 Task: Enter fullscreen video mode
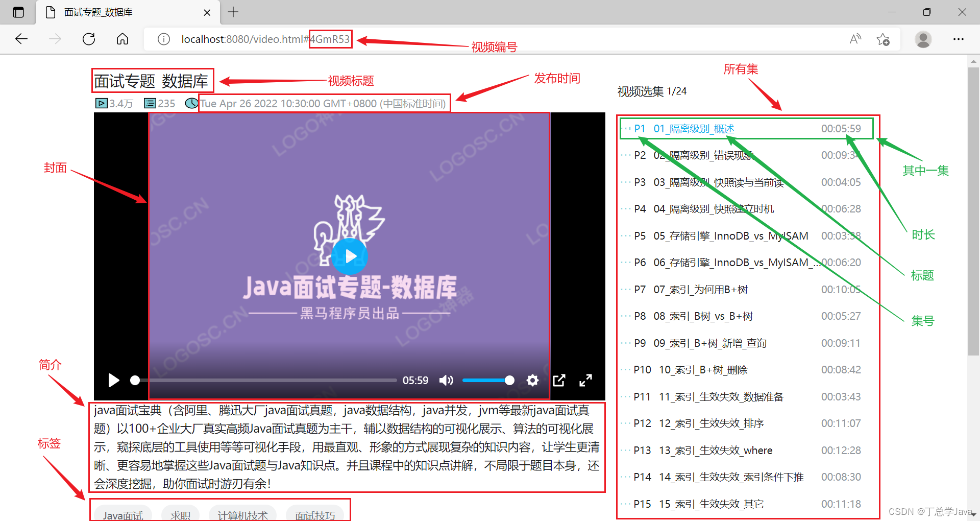point(585,380)
